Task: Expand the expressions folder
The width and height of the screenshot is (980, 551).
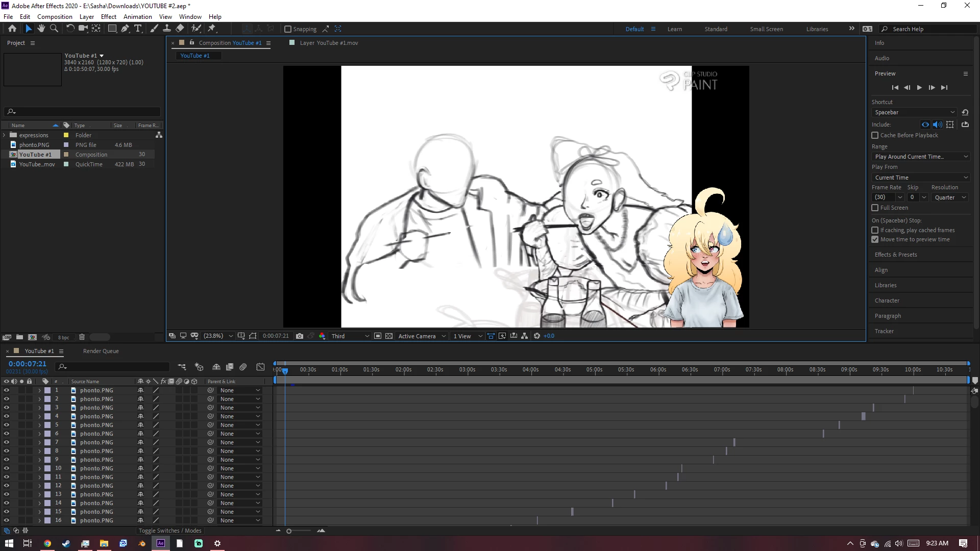Action: coord(4,135)
